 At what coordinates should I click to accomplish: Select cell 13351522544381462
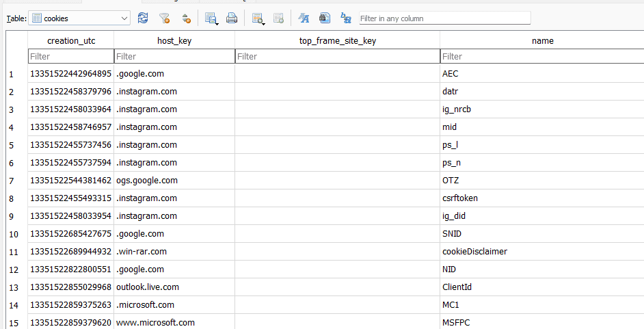71,181
